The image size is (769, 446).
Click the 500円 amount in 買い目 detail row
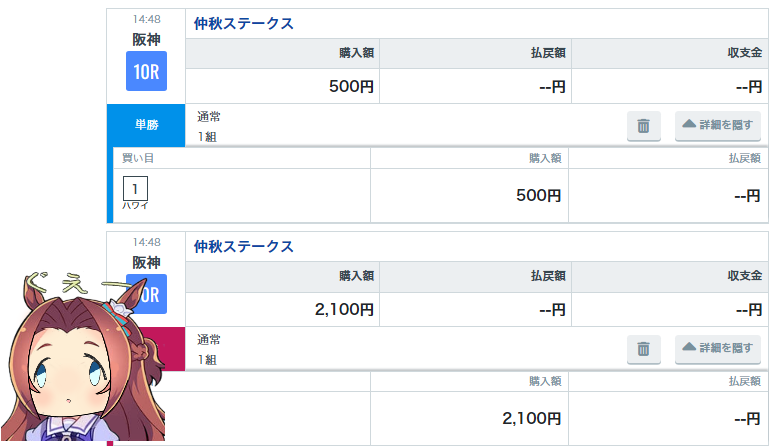point(538,196)
